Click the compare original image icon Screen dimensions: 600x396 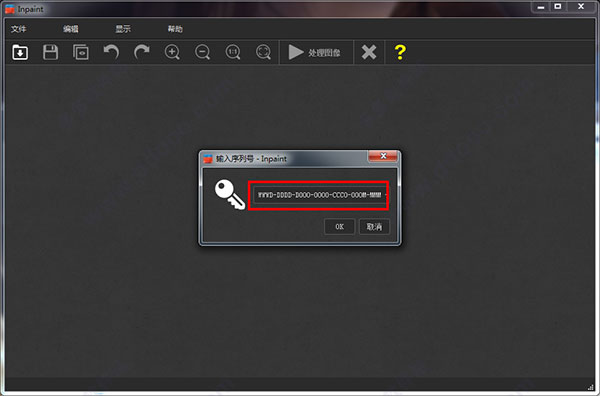(x=81, y=52)
